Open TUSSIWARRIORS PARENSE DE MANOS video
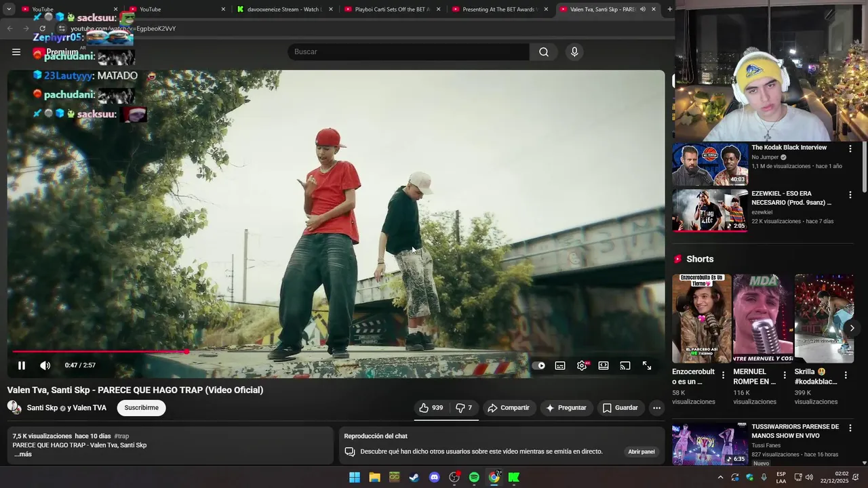Viewport: 868px width, 488px height. (x=710, y=443)
